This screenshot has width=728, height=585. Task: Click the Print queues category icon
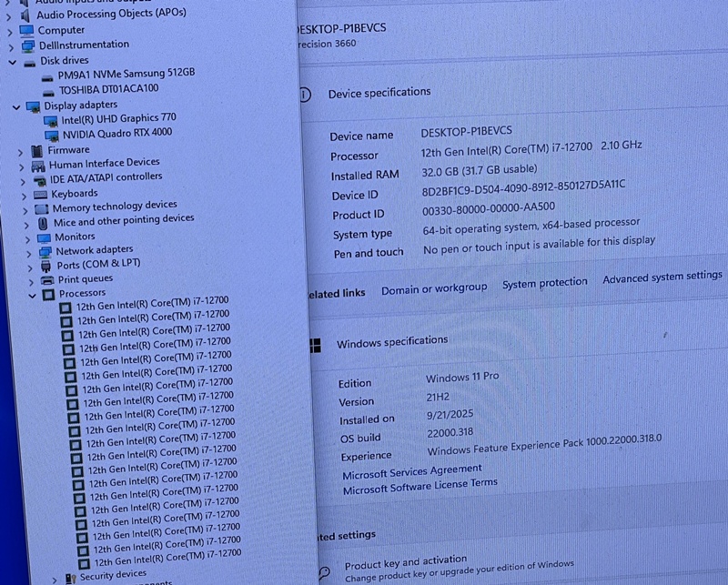(46, 280)
